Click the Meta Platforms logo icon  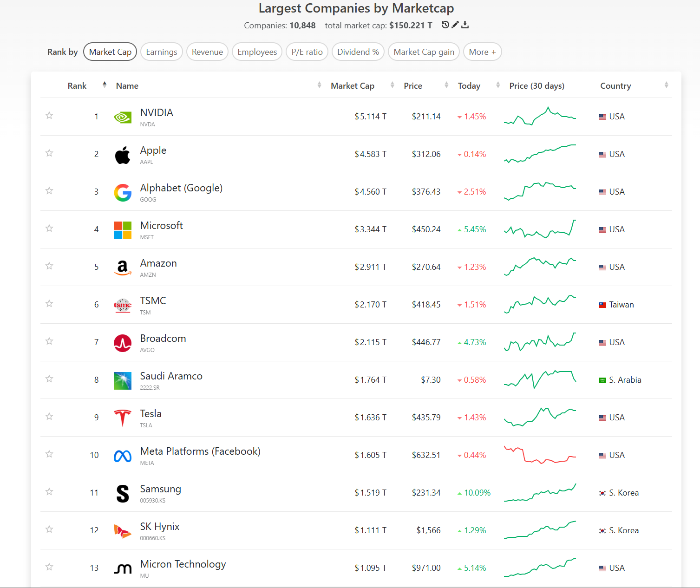[123, 456]
